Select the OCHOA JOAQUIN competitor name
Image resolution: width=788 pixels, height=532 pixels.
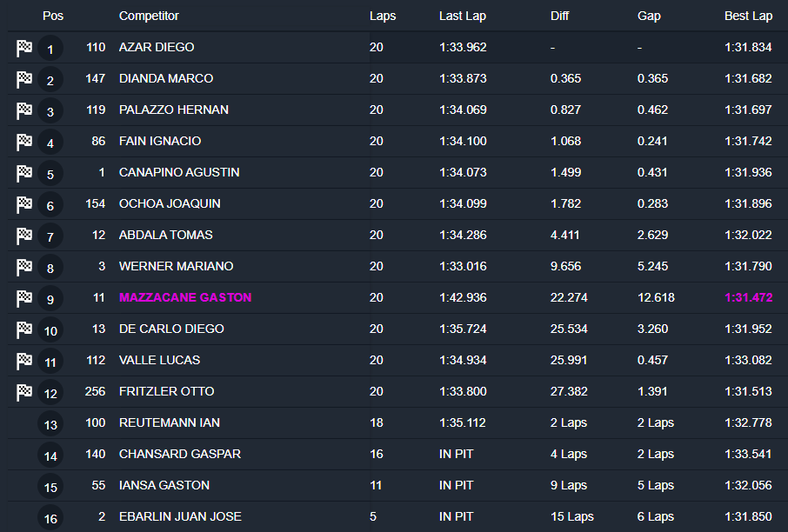click(170, 203)
